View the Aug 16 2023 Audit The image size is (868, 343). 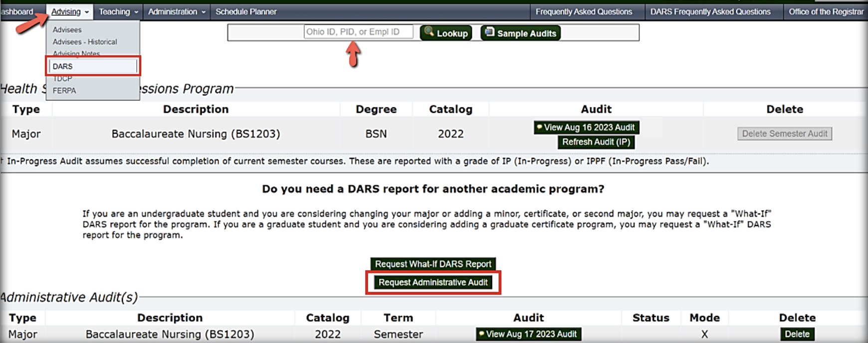tap(586, 127)
